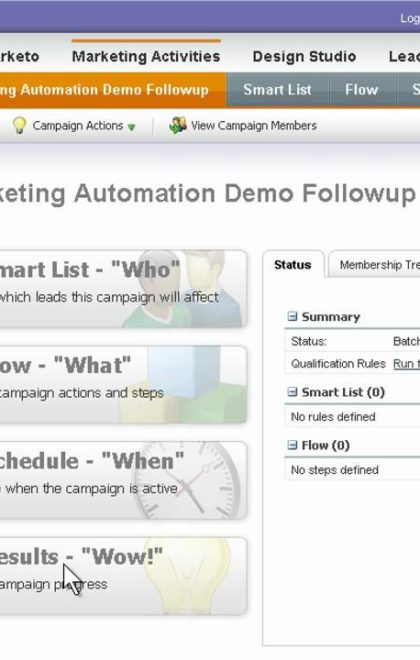
Task: Click the Campaign Actions lightbulb icon
Action: (x=19, y=125)
